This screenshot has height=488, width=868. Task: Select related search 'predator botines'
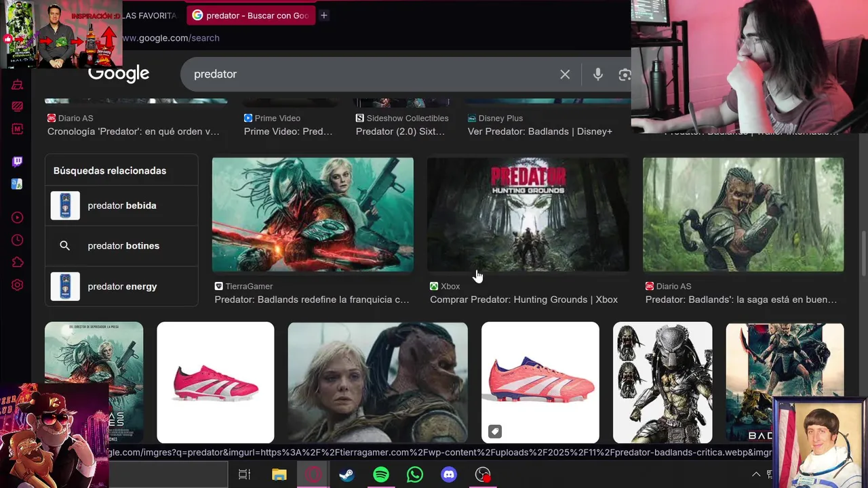click(x=121, y=245)
